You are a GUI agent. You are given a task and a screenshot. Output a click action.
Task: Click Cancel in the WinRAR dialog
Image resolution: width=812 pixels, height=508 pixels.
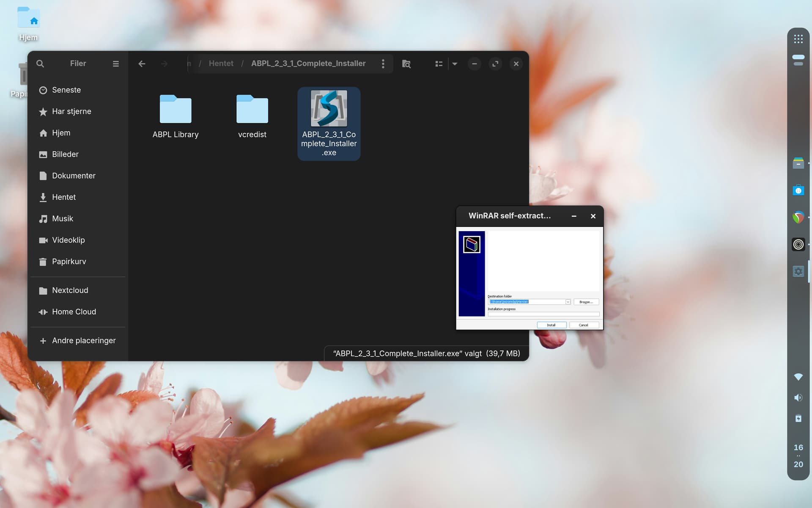click(x=584, y=325)
